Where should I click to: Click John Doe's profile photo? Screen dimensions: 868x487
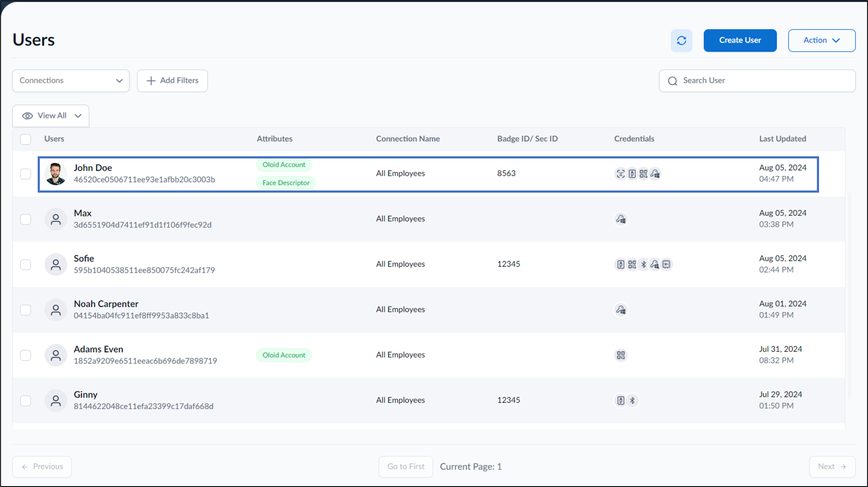click(x=55, y=174)
